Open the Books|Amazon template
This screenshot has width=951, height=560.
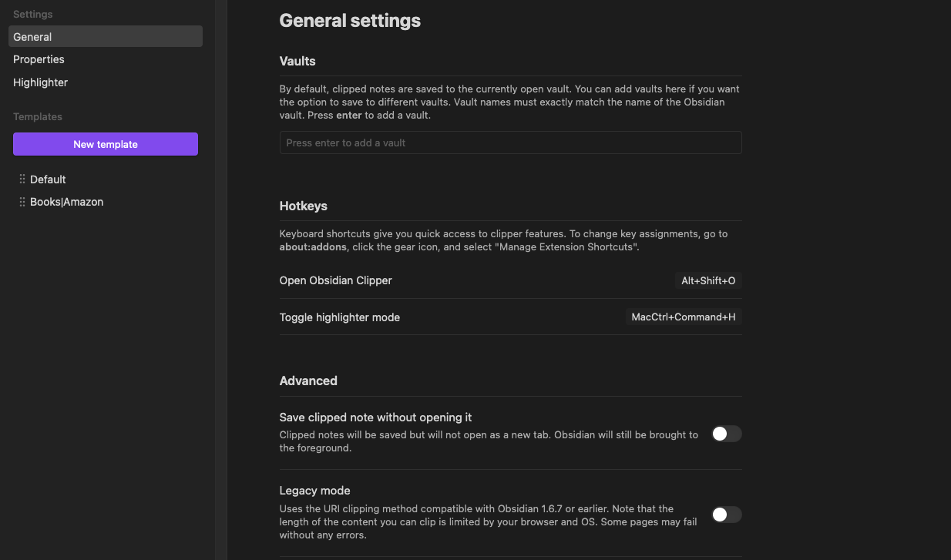66,202
